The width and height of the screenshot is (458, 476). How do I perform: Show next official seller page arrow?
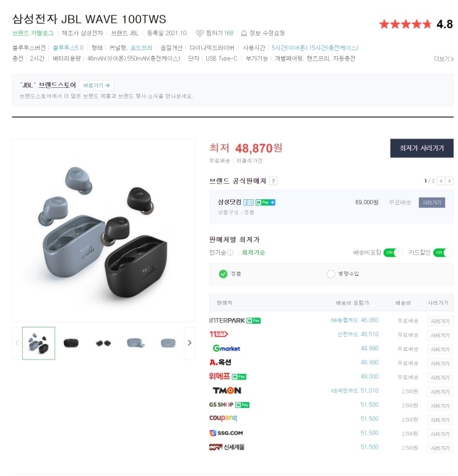tap(449, 181)
